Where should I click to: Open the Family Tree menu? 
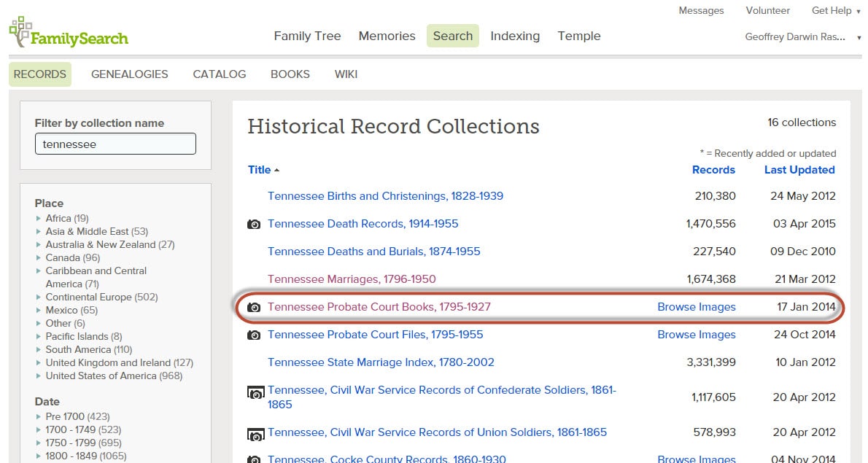[307, 36]
